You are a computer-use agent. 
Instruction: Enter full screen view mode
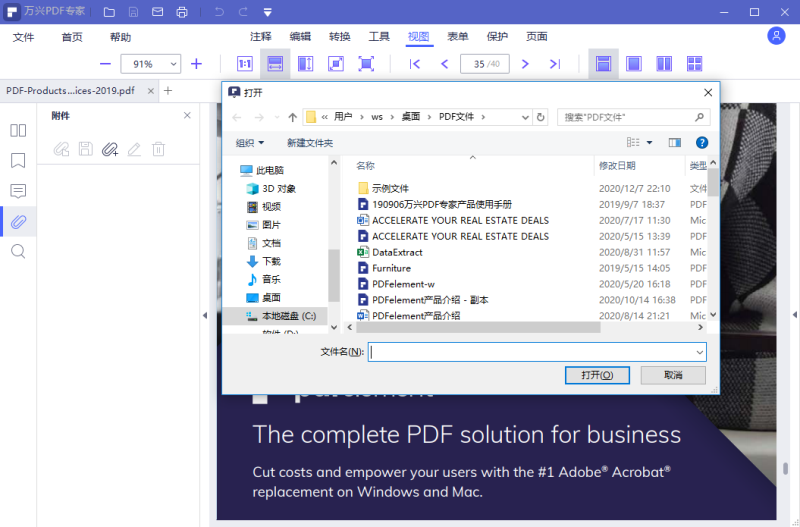point(366,64)
